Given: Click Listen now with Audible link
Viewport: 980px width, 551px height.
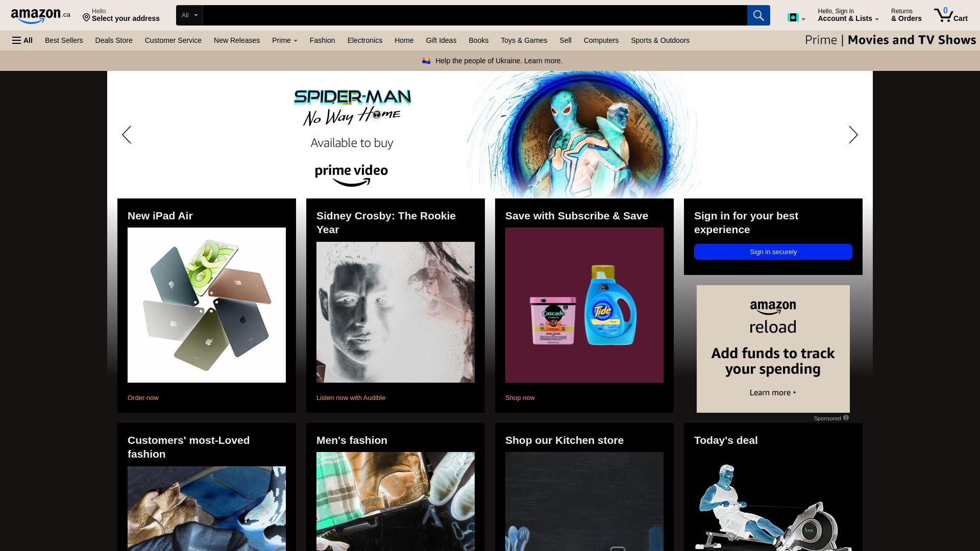Looking at the screenshot, I should [351, 397].
